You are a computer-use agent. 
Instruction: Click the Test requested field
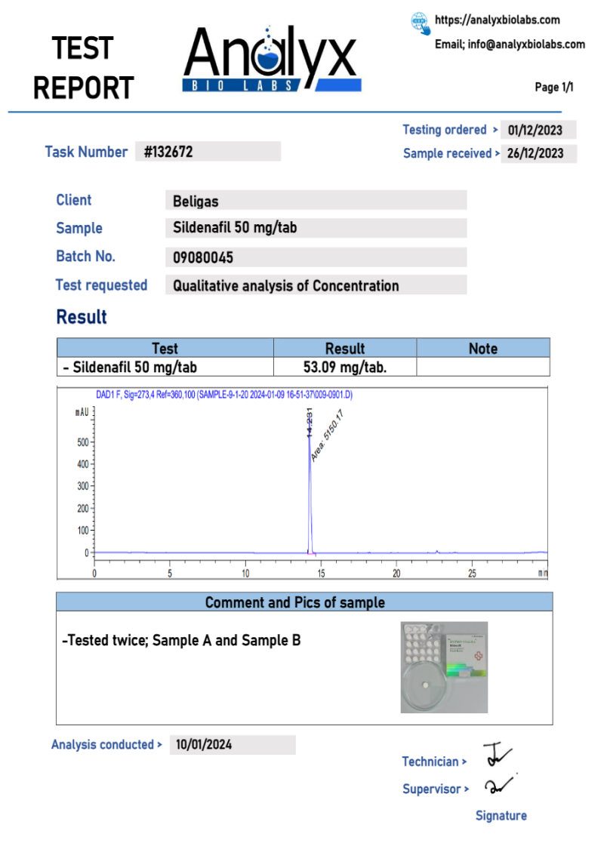pos(315,285)
